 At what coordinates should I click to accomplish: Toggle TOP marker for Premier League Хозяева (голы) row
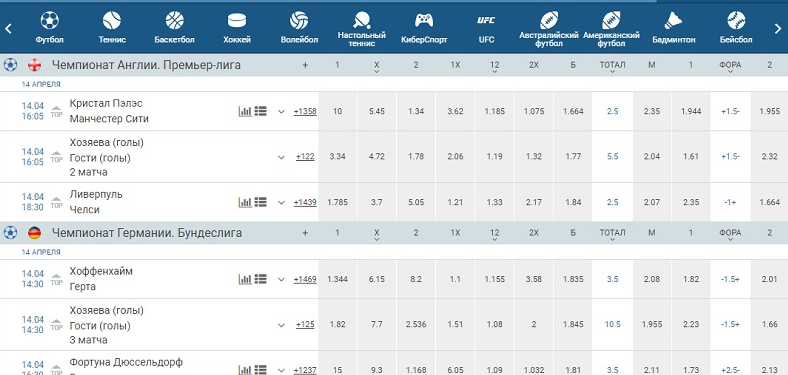pos(57,157)
